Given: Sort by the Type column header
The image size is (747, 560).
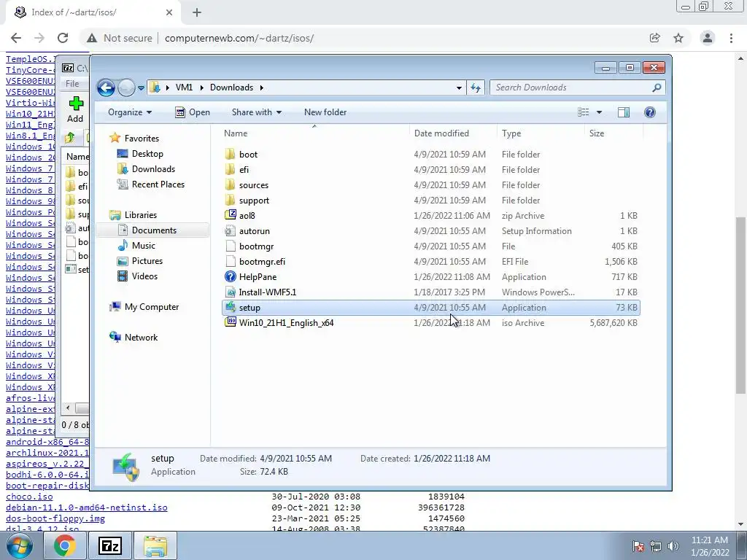Looking at the screenshot, I should (x=541, y=133).
